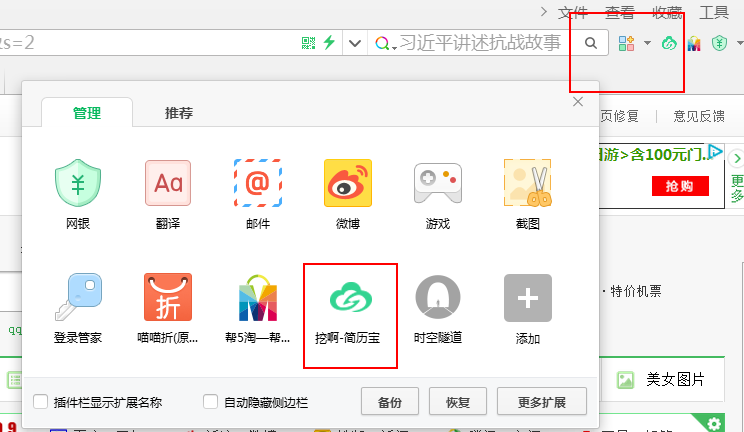Click the 更多扩展 button

click(541, 402)
